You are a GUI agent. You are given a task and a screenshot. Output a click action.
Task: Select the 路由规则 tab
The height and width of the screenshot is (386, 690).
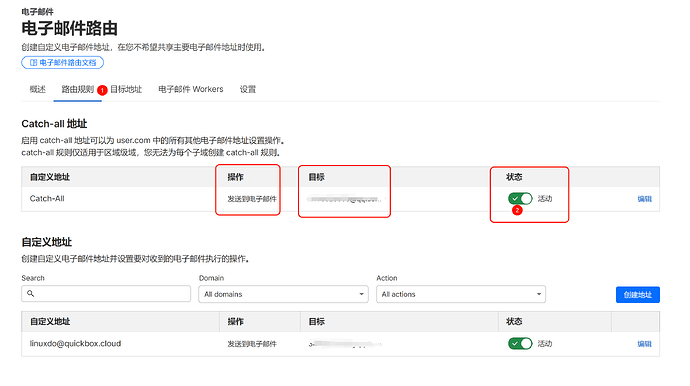click(77, 89)
